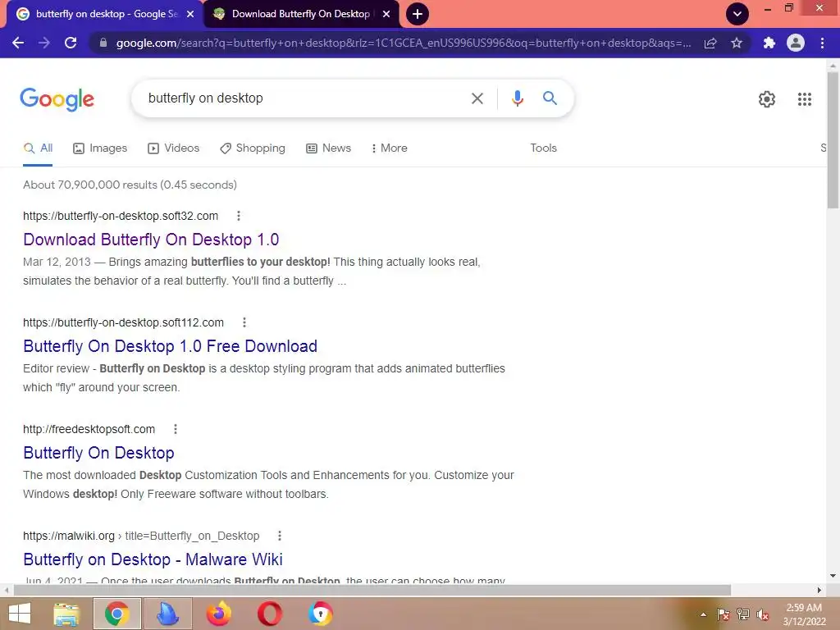Click the Google logo
The height and width of the screenshot is (630, 840).
(57, 99)
